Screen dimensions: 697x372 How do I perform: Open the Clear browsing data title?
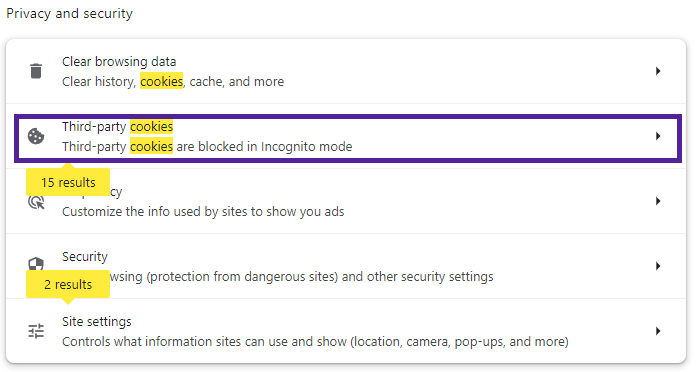click(119, 61)
